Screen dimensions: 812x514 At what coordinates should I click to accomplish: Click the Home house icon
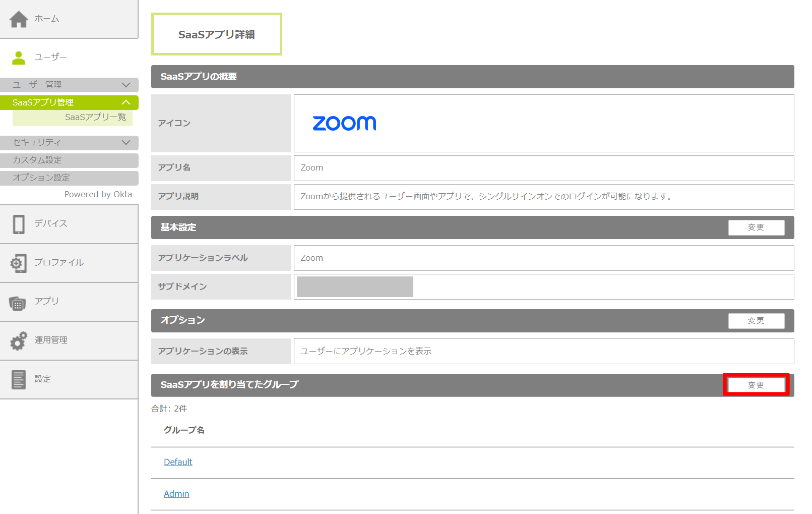pyautogui.click(x=19, y=19)
